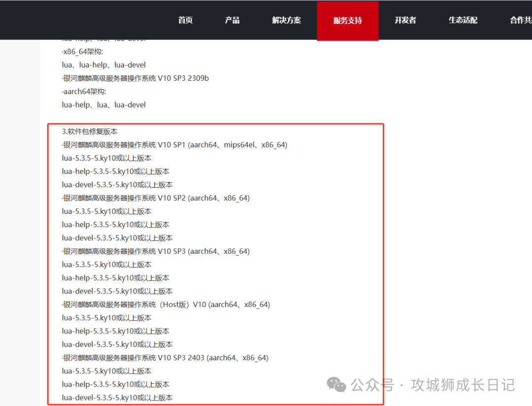Click lua-devel-5.3.5-5.ky10 line under V10 SP3 (aarch64、x86_64)
Viewport: 532px width, 406px height.
117,291
